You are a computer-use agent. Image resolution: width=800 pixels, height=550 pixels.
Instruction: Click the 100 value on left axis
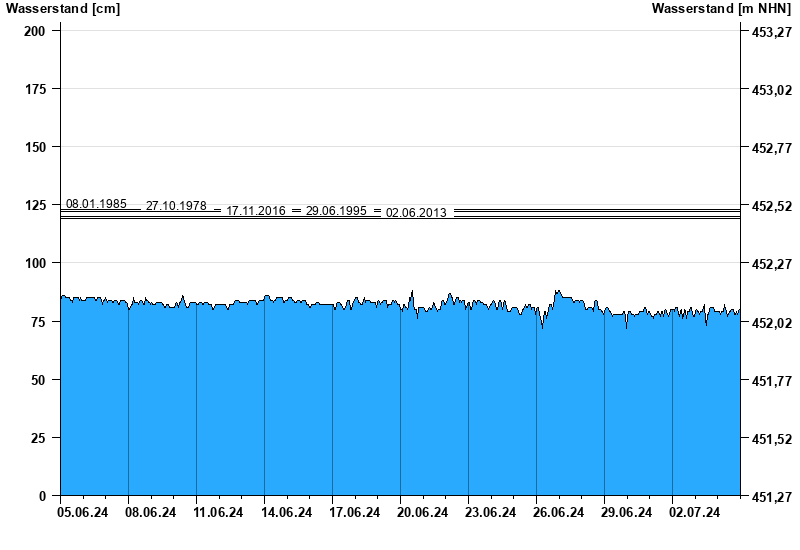pos(34,263)
